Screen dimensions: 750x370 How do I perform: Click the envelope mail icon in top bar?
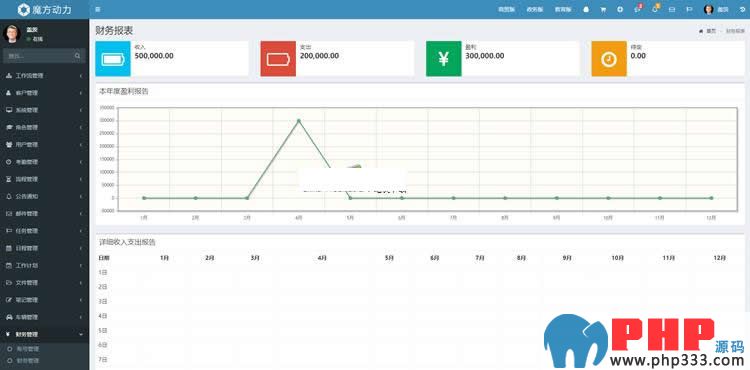pos(672,9)
